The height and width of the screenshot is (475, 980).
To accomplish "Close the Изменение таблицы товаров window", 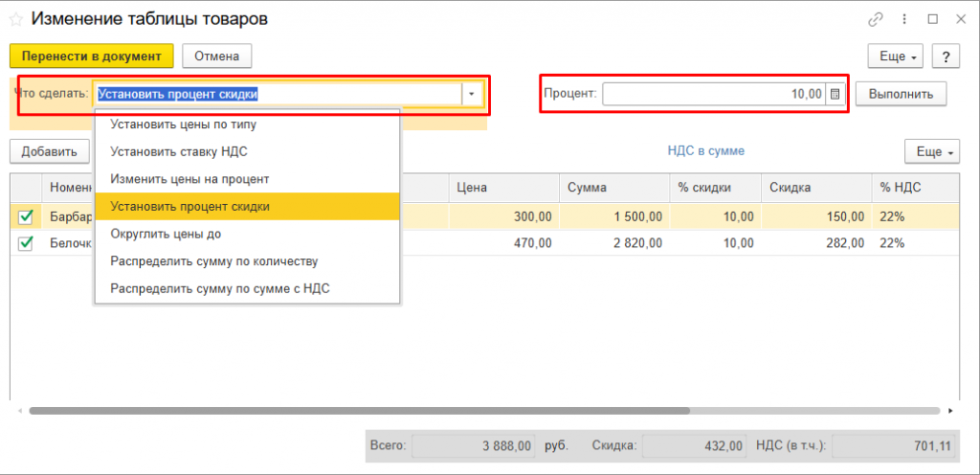I will pyautogui.click(x=961, y=19).
